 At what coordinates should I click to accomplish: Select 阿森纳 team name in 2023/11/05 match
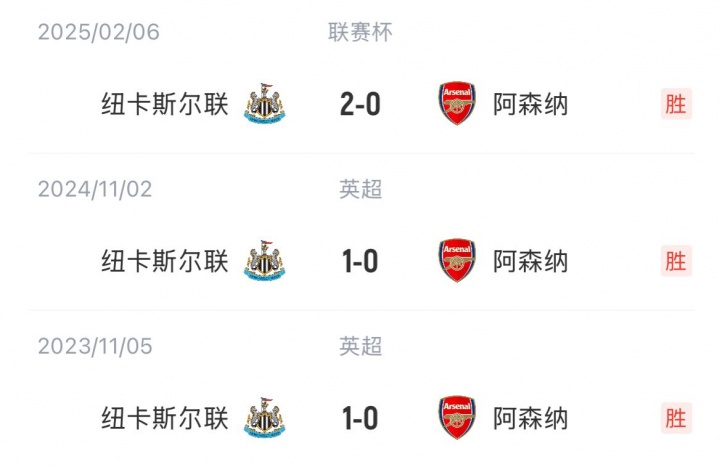point(531,417)
